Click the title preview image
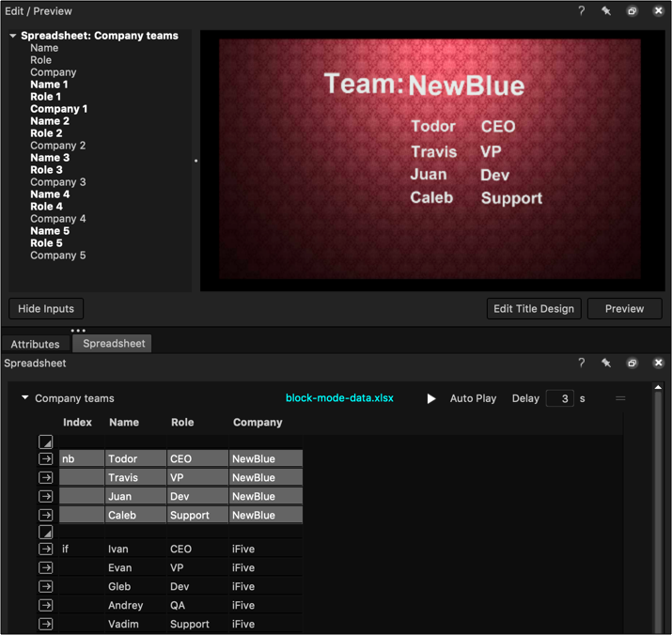Viewport: 672px width, 635px height. point(430,159)
